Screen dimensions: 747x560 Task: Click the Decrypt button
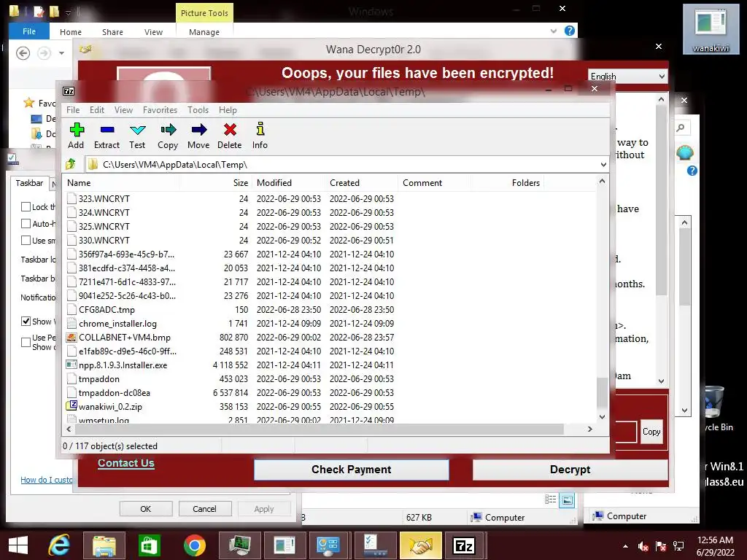pyautogui.click(x=570, y=470)
